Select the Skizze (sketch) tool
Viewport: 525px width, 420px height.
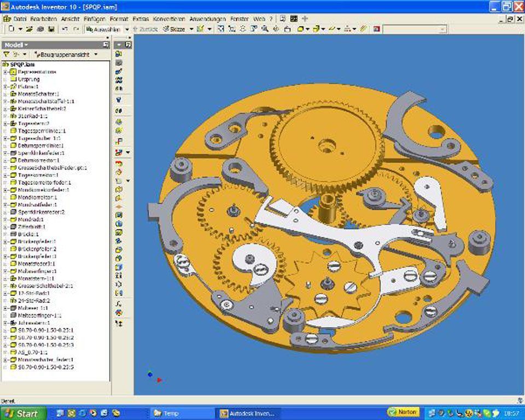pos(174,28)
